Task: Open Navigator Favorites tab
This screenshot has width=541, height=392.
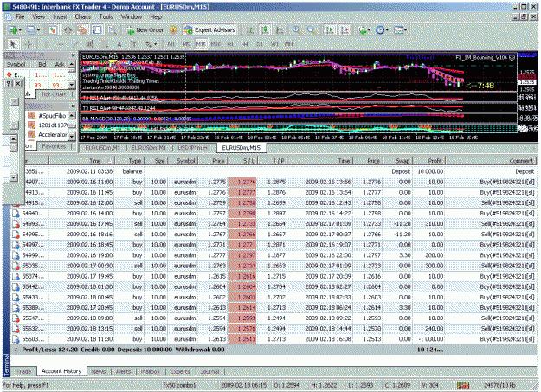Action: 54,146
